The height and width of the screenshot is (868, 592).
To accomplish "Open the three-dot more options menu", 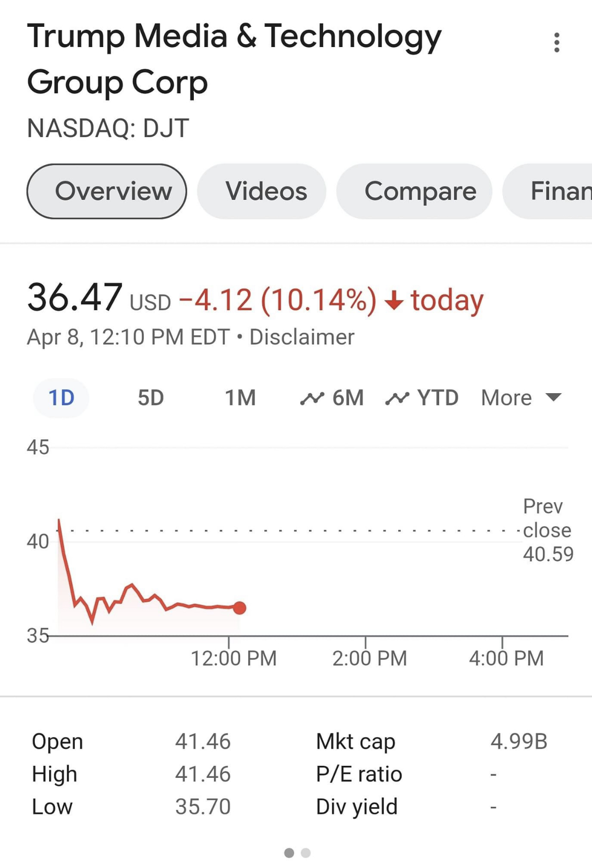I will pos(557,43).
